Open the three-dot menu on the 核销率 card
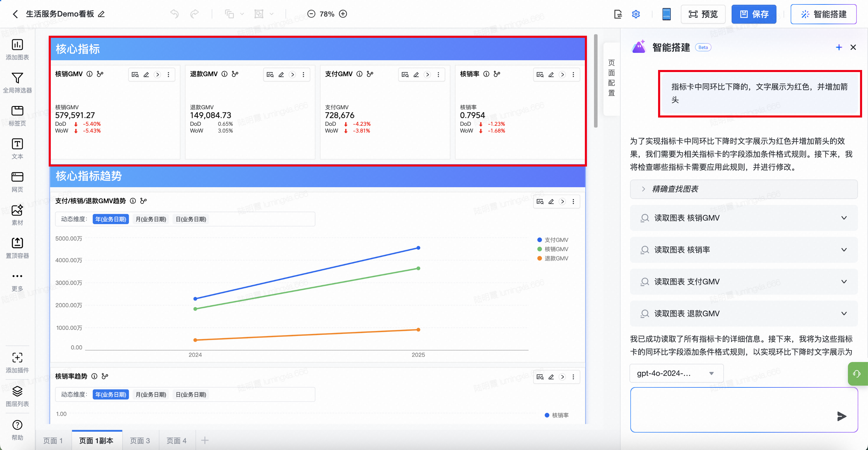Image resolution: width=868 pixels, height=450 pixels. click(x=573, y=74)
